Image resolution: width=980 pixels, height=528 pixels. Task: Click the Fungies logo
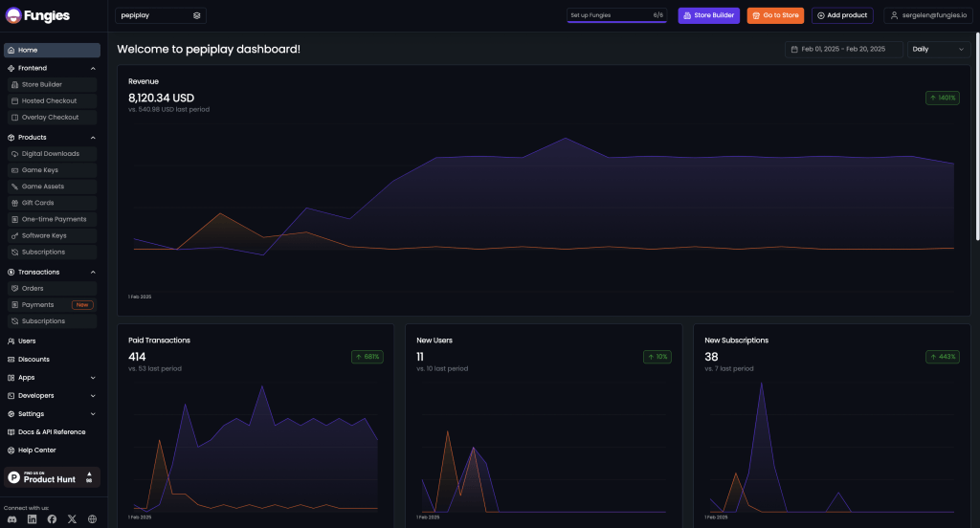[37, 15]
